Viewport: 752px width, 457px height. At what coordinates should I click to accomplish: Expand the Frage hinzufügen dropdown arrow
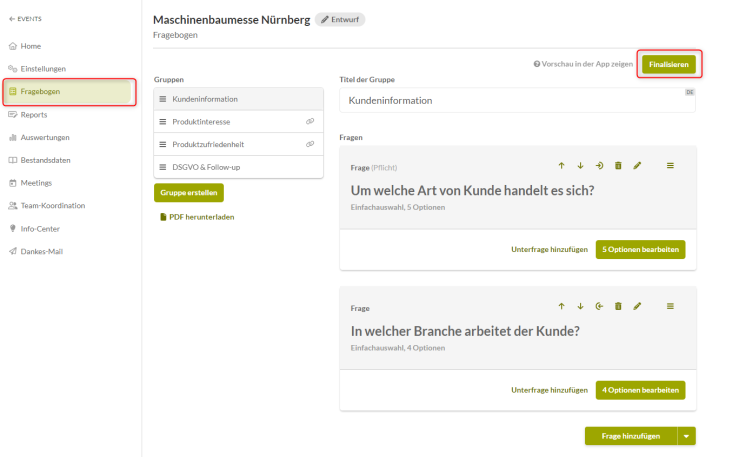(686, 436)
